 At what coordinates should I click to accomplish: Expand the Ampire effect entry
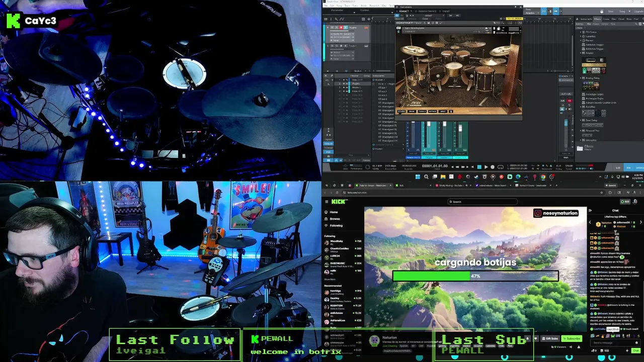[581, 53]
